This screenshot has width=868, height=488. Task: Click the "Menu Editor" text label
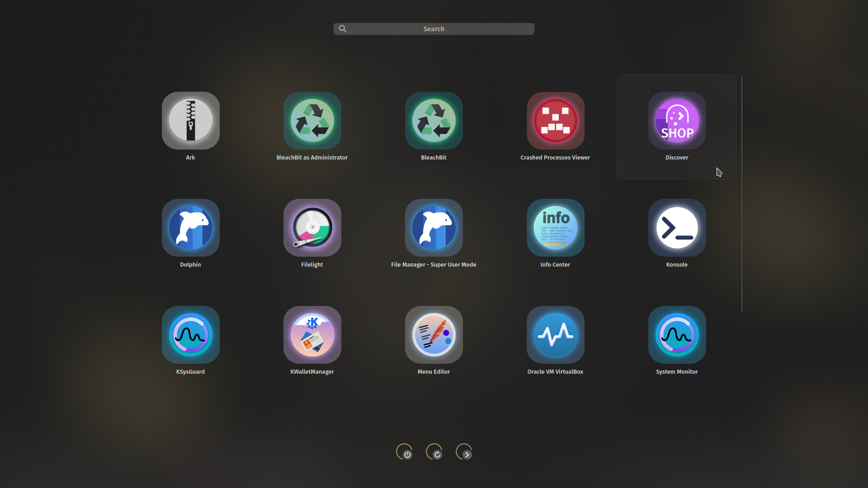(434, 372)
